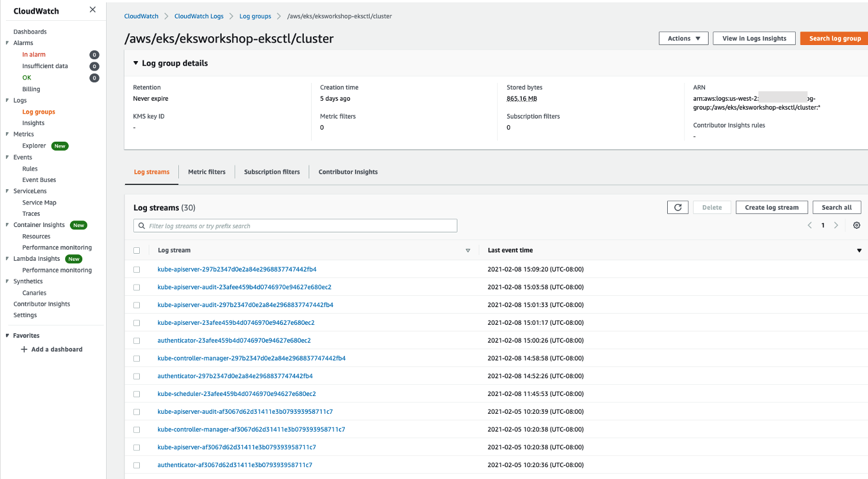Open Log groups in sidebar
The image size is (868, 479).
(x=39, y=112)
